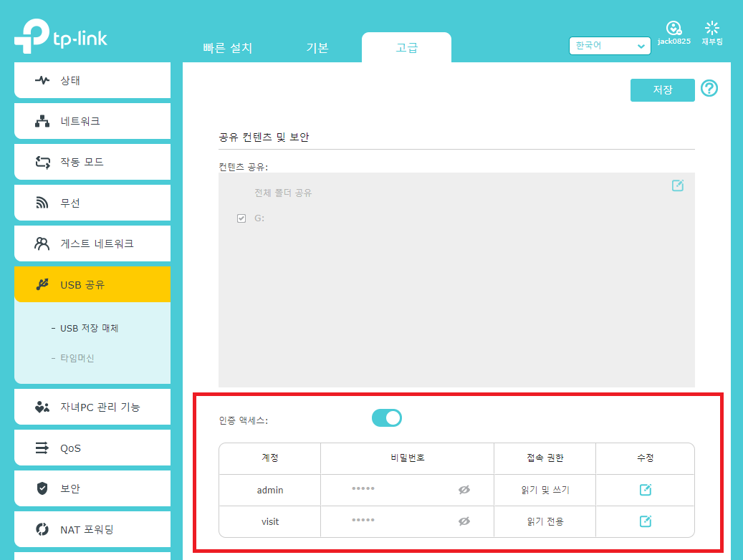Screen dimensions: 743x560
Task: Click the 게스트 네트워크 people icon
Action: 42,243
